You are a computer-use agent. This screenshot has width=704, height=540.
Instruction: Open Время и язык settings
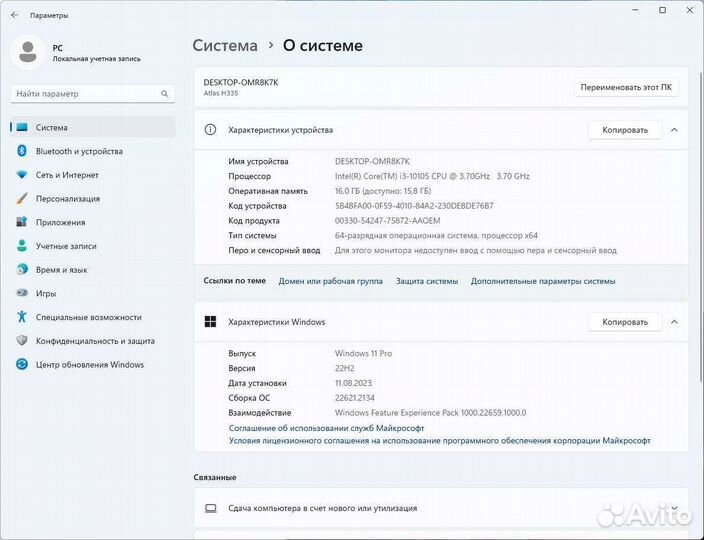pos(92,270)
